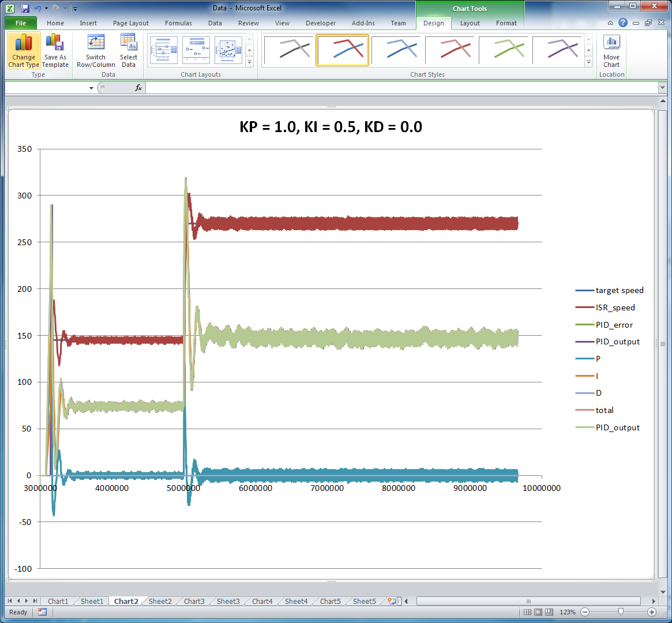Click the insert function fx button
This screenshot has width=672, height=623.
click(138, 88)
